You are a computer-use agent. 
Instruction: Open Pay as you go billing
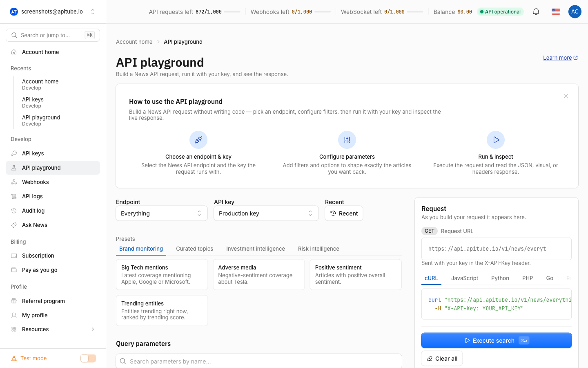pos(53,270)
